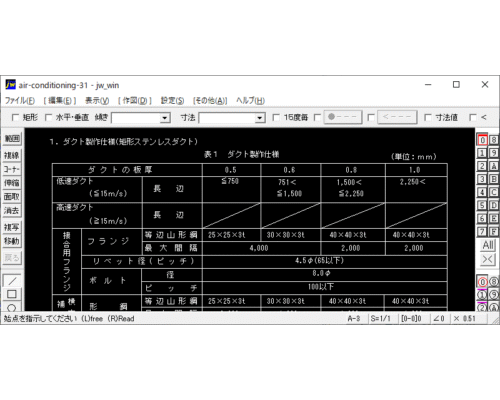Select layer F button

click(494, 231)
